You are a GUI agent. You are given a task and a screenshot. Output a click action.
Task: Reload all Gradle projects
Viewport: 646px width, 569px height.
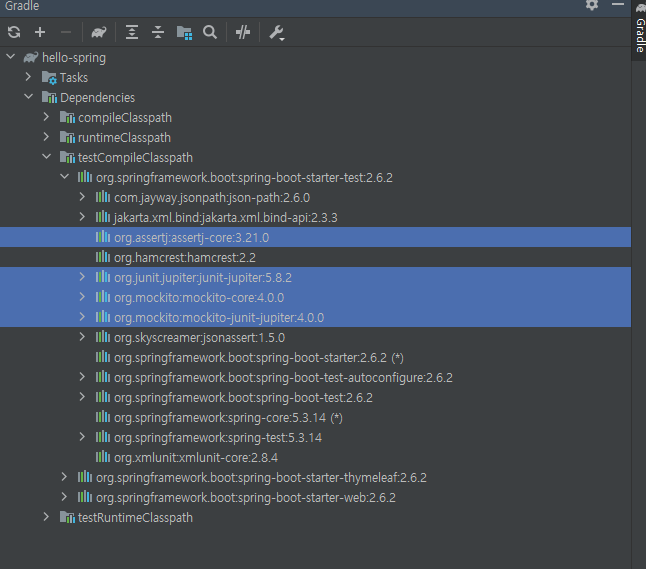pos(14,32)
